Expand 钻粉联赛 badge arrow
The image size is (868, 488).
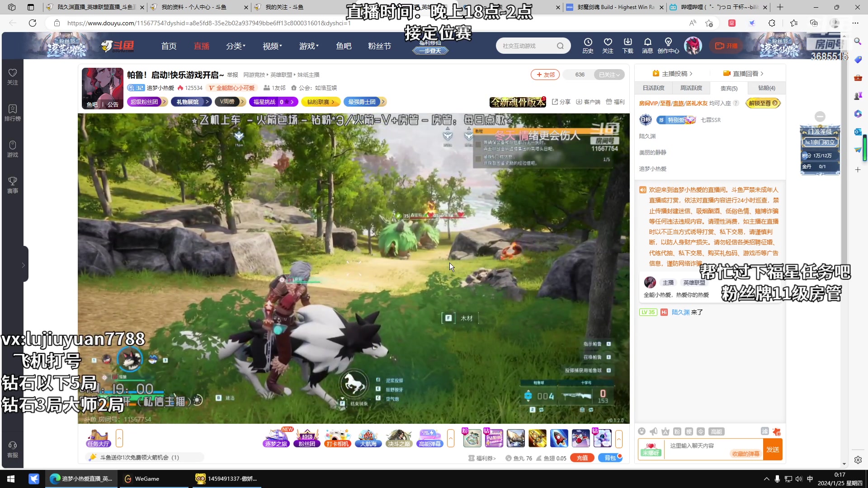point(333,102)
